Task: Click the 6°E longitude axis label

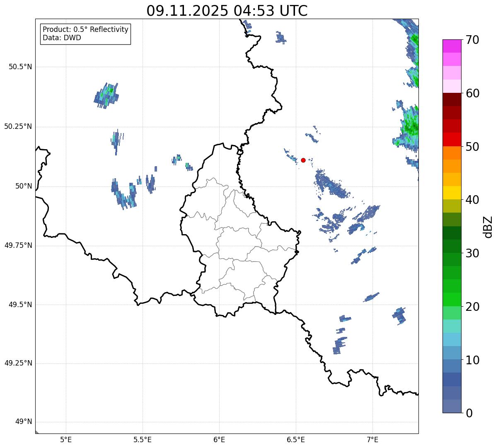Action: coord(219,439)
